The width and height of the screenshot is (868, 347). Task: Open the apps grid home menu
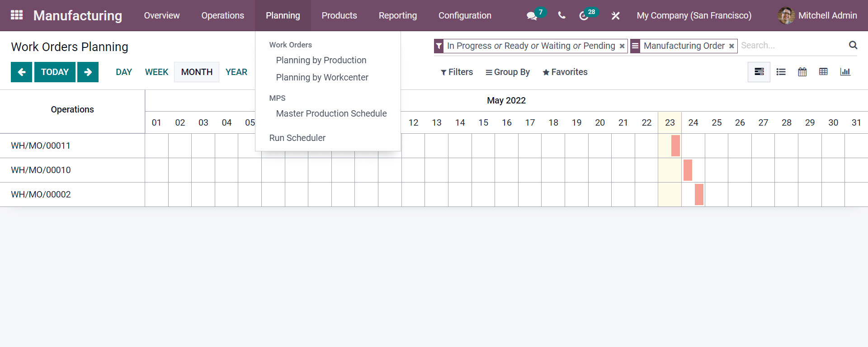(x=17, y=15)
